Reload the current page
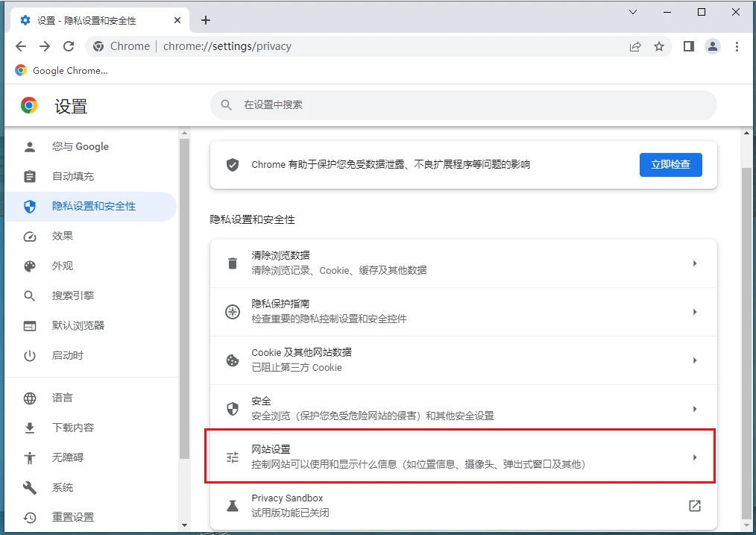 click(69, 46)
